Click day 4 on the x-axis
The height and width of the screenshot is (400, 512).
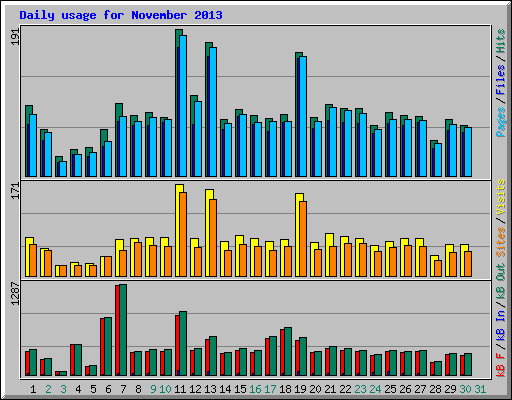click(x=78, y=389)
